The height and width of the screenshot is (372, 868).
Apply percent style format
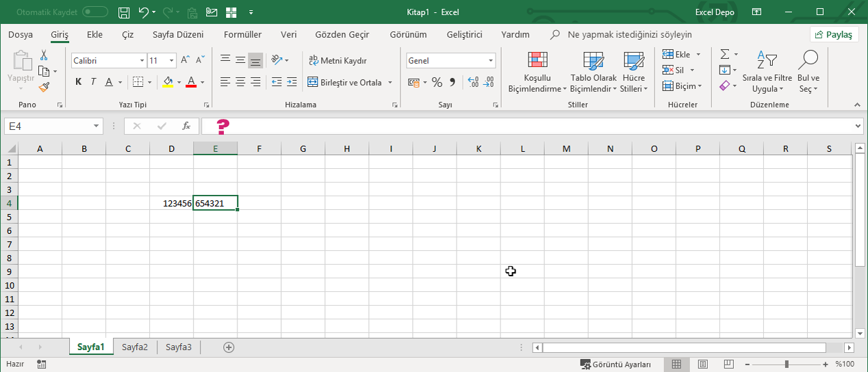tap(436, 82)
